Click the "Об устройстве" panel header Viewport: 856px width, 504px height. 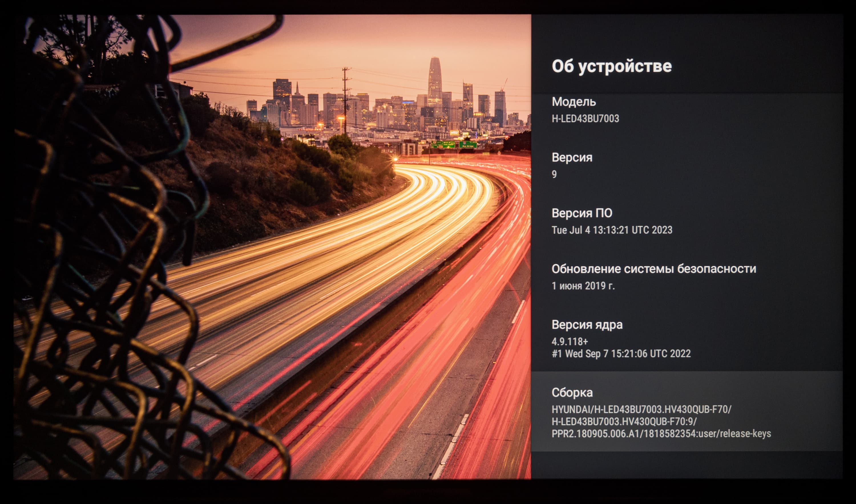point(611,66)
